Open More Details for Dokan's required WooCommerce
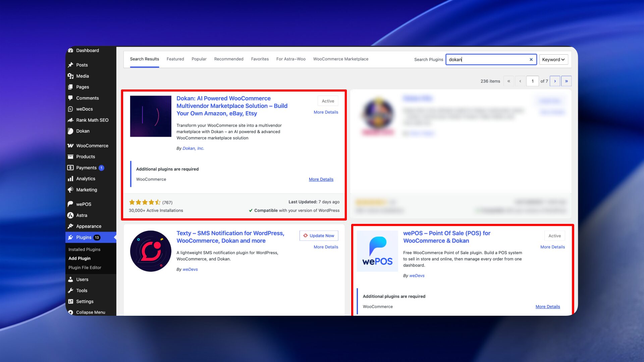Image resolution: width=644 pixels, height=362 pixels. [x=321, y=180]
